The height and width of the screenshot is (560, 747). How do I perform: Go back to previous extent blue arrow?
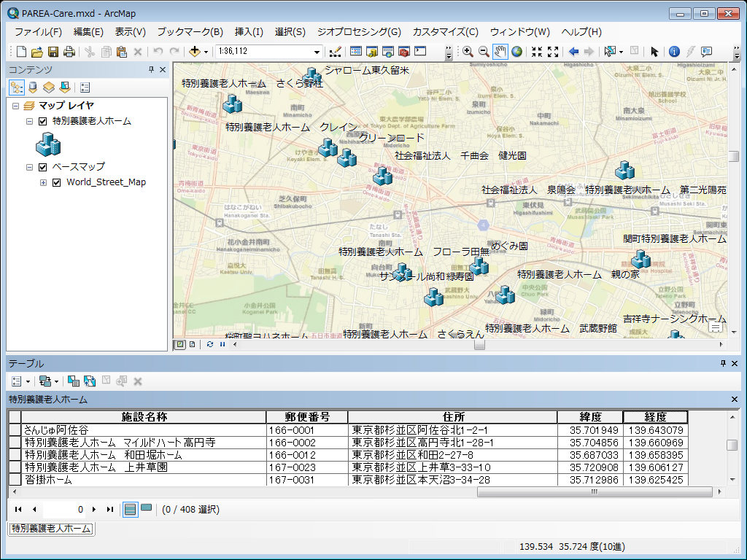click(x=573, y=52)
